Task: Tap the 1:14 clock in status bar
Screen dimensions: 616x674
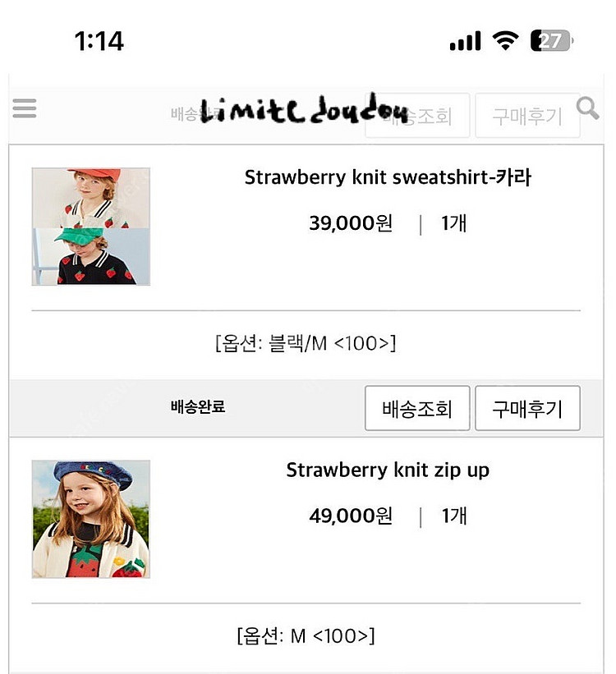Action: (x=99, y=41)
